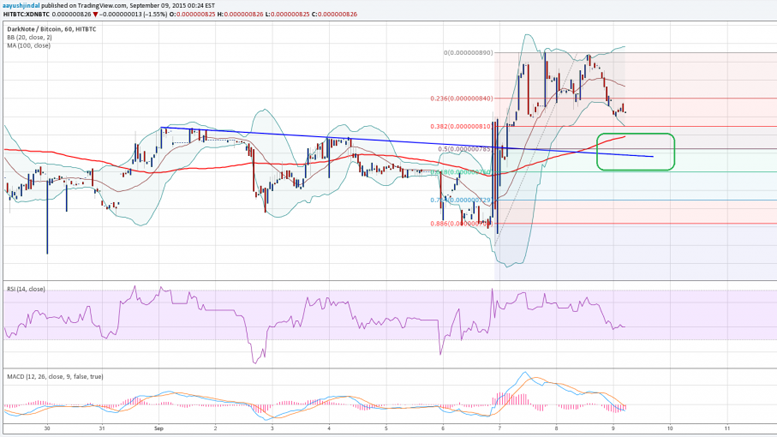Click the Sep label on time axis
777x437 pixels.
pyautogui.click(x=159, y=428)
